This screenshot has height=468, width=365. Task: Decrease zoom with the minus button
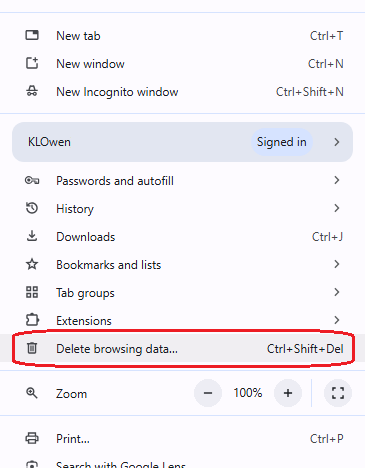(x=208, y=393)
